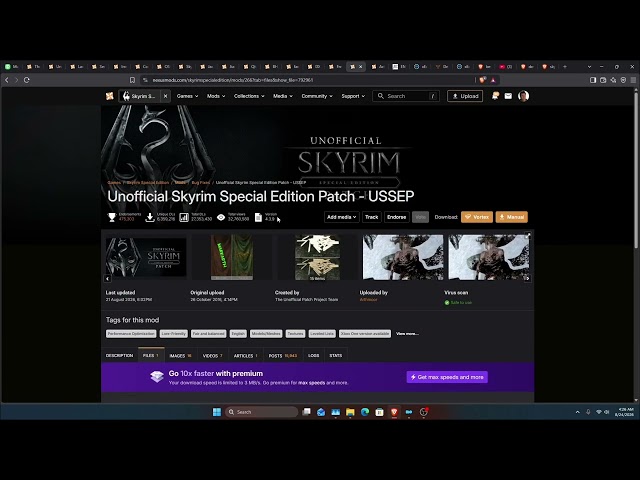Open the green banner comparison thumbnail

click(x=232, y=257)
